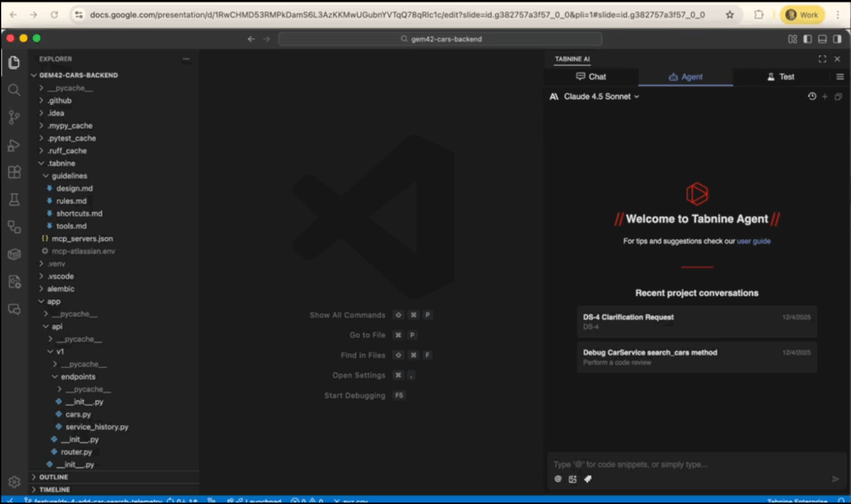Viewport: 851px width, 504px height.
Task: Open the Testing flask view in activity bar
Action: pos(14,199)
